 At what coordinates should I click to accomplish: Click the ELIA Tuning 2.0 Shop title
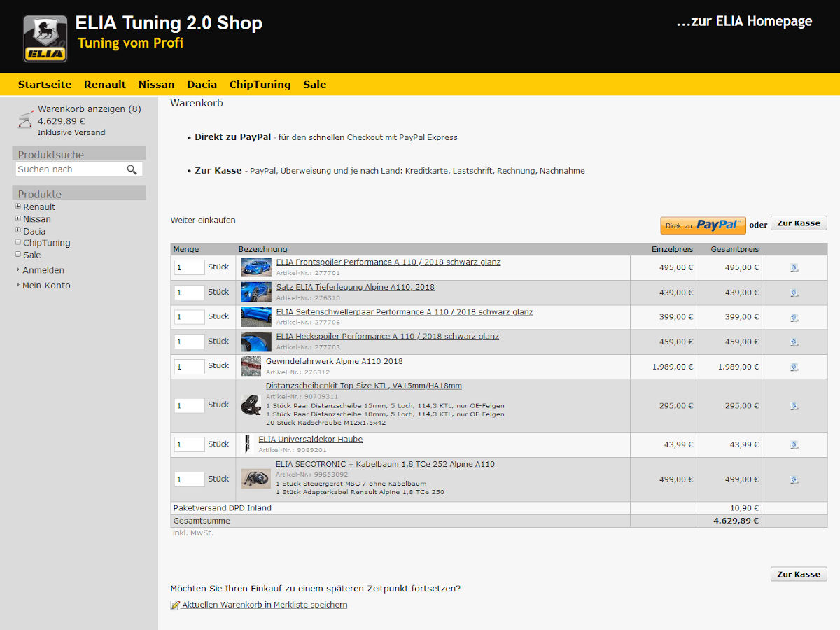169,23
